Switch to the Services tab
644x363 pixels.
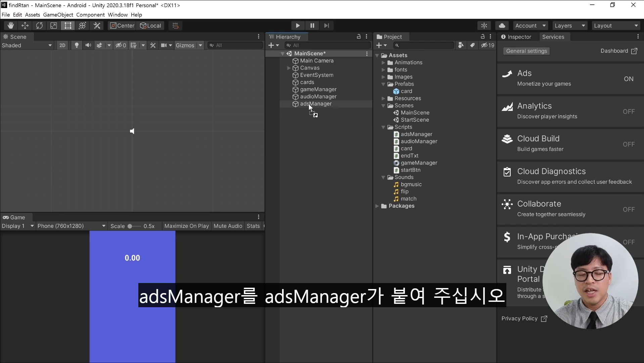(x=553, y=37)
